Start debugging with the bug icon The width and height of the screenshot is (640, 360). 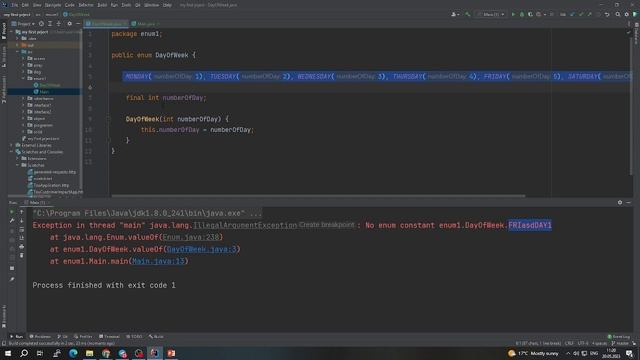point(522,14)
